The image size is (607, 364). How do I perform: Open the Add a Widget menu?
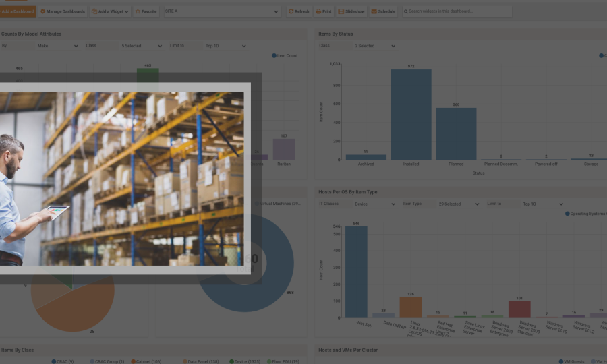coord(111,11)
